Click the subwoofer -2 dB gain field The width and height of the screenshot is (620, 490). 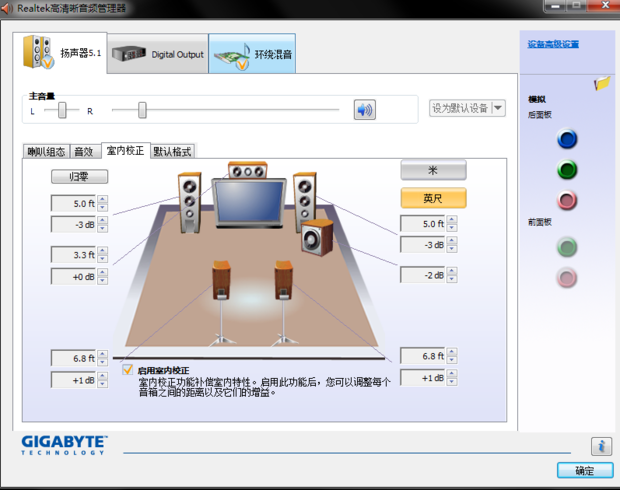click(423, 275)
